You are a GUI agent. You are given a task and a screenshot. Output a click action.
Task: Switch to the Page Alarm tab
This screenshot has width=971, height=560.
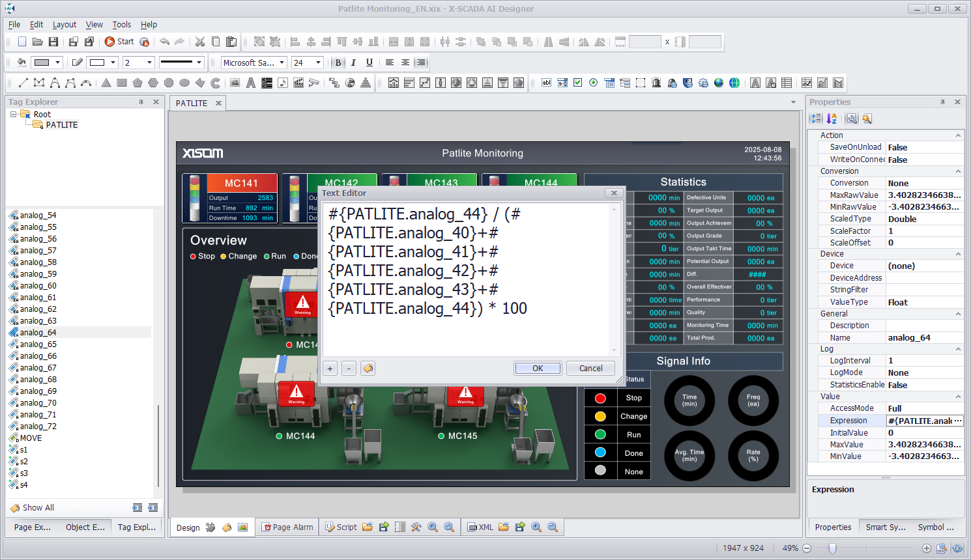pos(287,527)
